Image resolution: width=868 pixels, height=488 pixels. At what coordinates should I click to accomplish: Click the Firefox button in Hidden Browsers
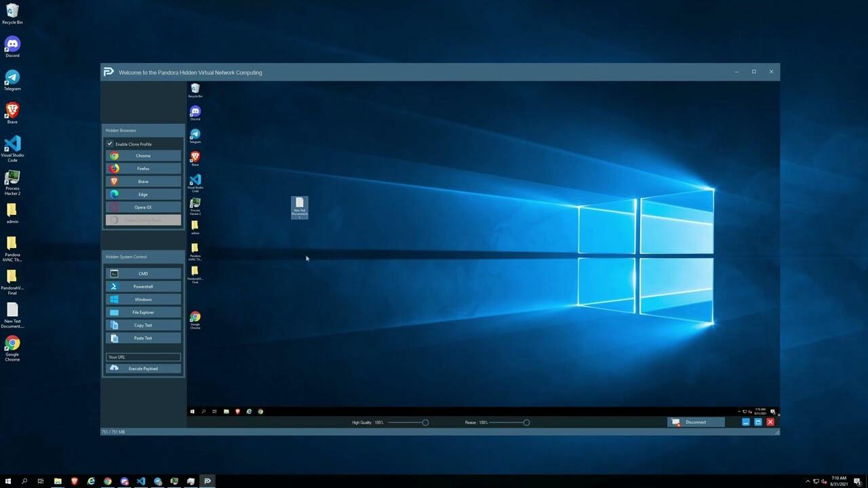[143, 169]
